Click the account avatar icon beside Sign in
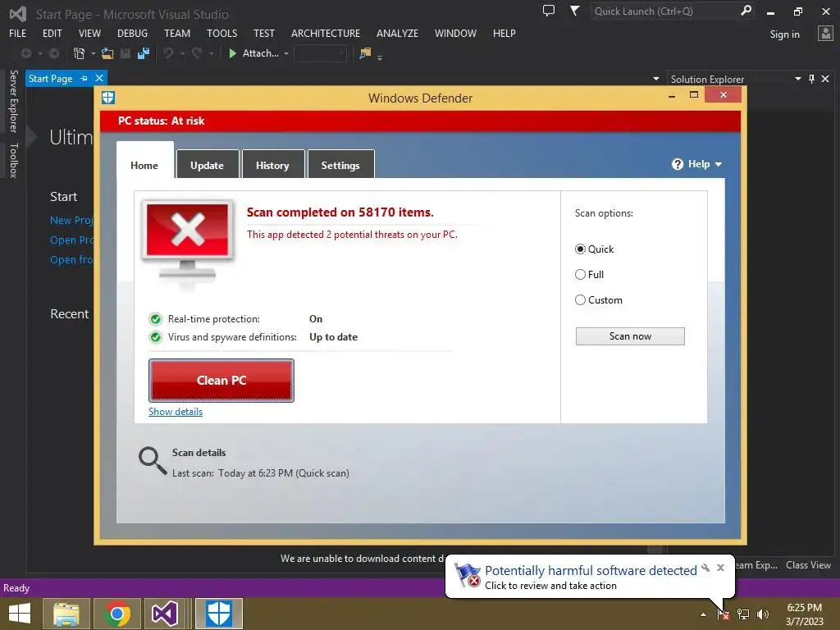 tap(825, 34)
